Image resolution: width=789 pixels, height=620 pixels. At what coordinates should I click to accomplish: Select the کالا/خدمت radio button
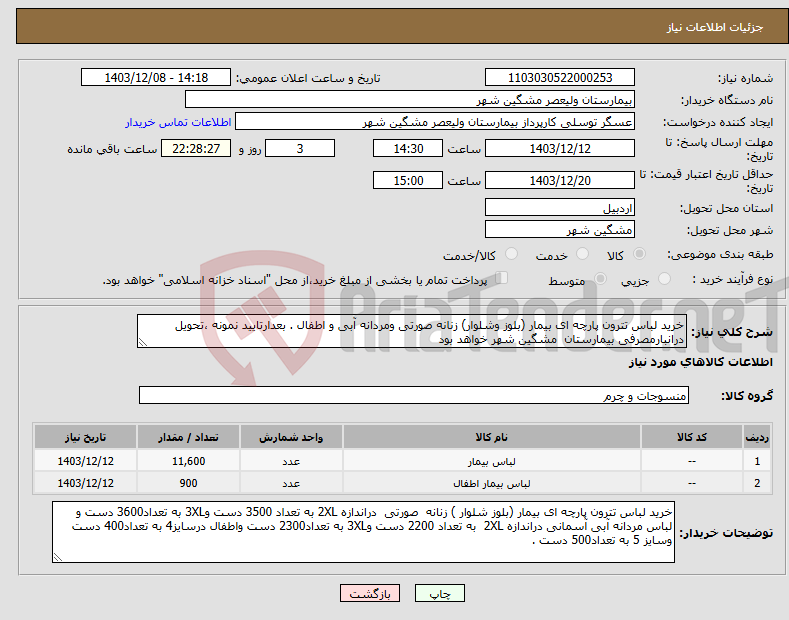pos(511,254)
